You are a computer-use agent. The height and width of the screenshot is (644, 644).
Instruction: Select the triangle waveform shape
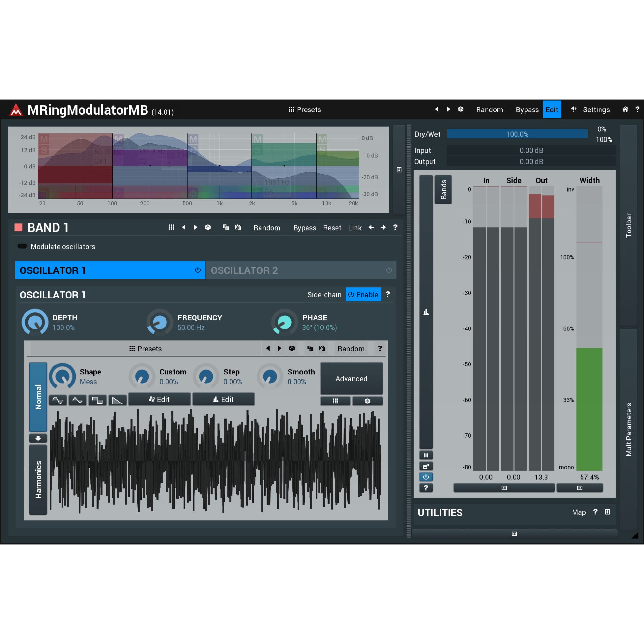[x=77, y=400]
